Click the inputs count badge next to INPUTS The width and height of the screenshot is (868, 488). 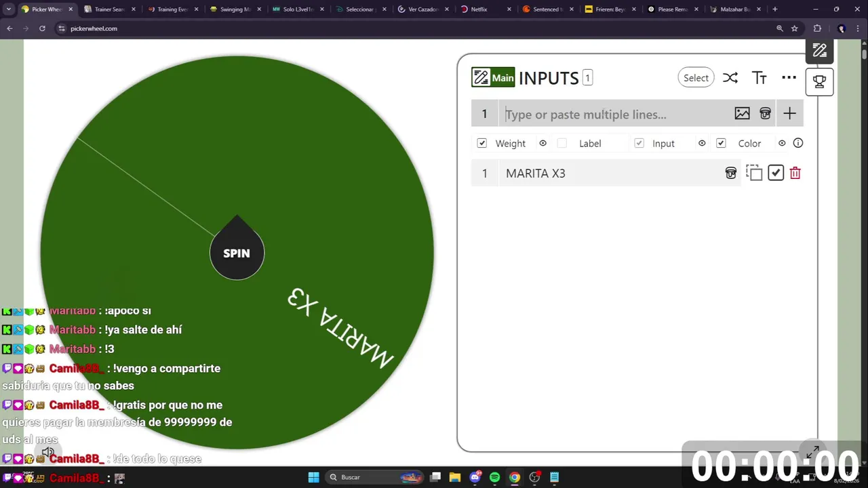587,78
